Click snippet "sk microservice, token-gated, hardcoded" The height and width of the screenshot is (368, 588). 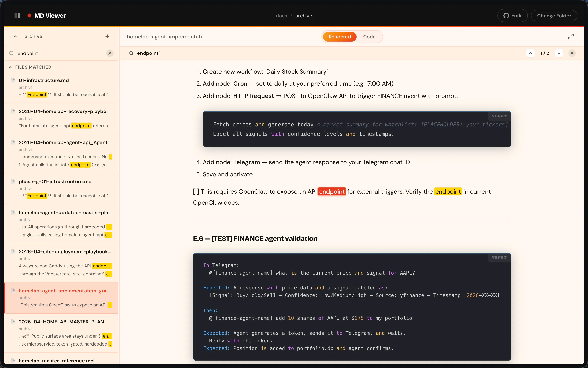(65, 344)
